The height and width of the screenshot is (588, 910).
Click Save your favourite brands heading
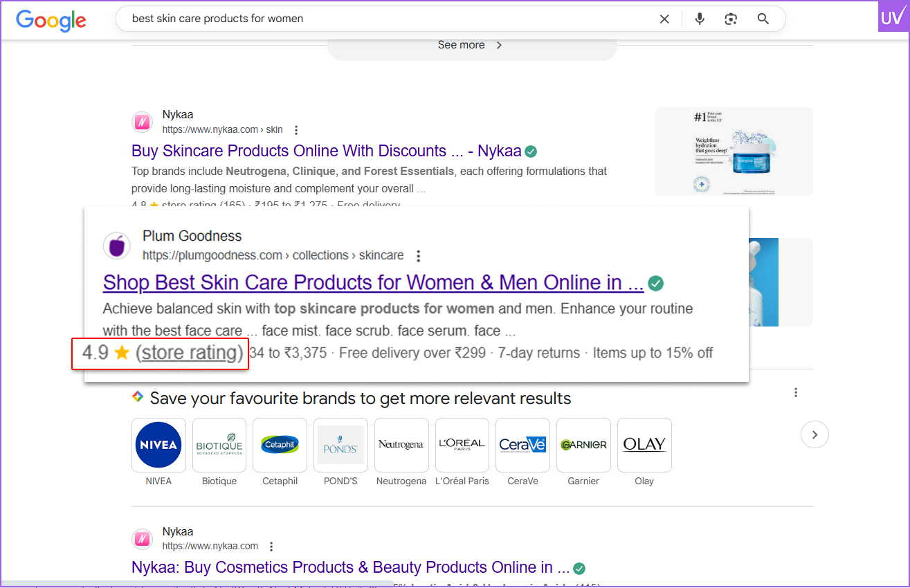click(361, 398)
